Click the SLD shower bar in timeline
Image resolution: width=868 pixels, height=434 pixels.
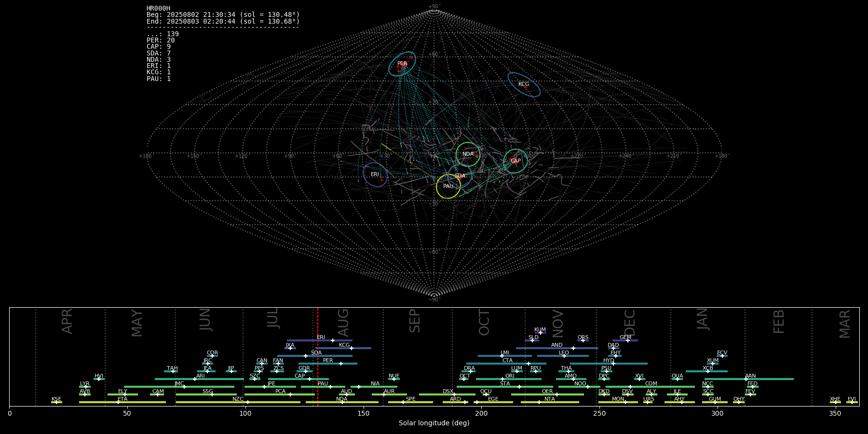[532, 340]
